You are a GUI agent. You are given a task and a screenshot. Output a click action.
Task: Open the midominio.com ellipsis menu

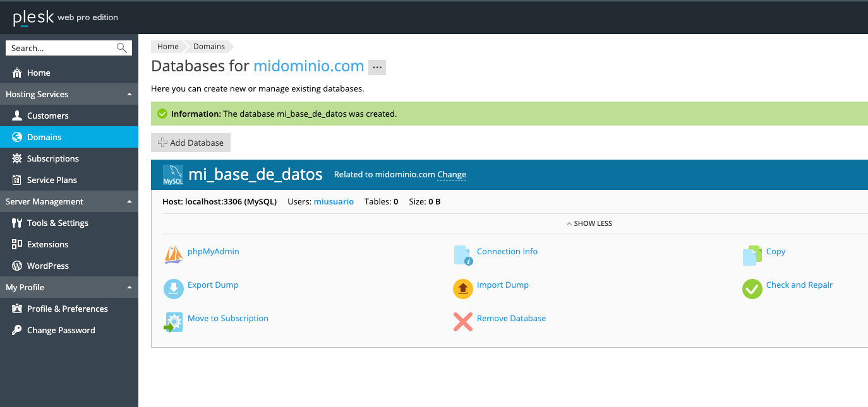[x=377, y=68]
